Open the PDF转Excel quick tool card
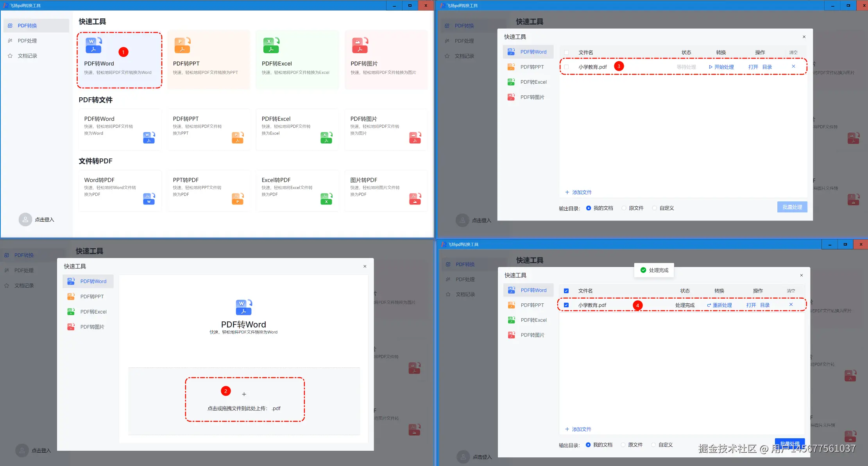868x466 pixels. pyautogui.click(x=297, y=60)
